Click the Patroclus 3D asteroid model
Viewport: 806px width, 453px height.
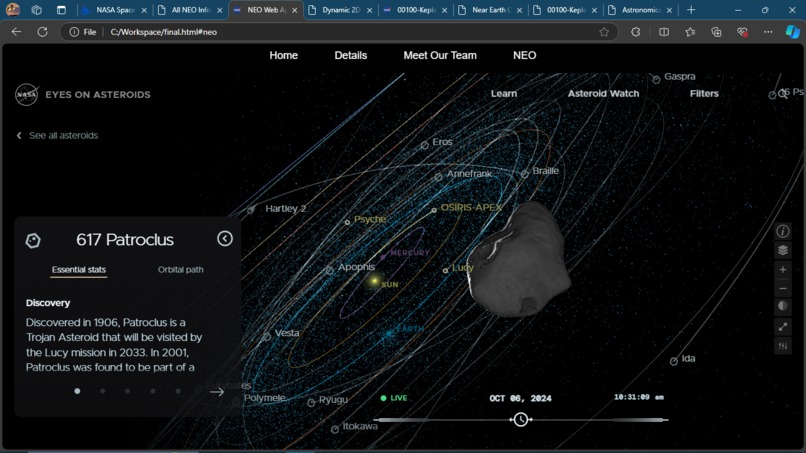point(518,260)
